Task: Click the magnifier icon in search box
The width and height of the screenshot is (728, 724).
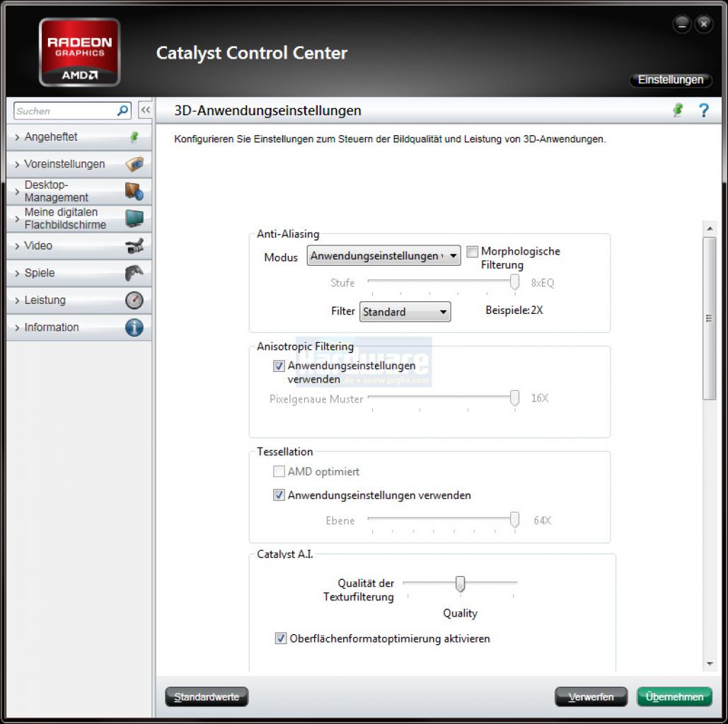Action: (x=122, y=110)
